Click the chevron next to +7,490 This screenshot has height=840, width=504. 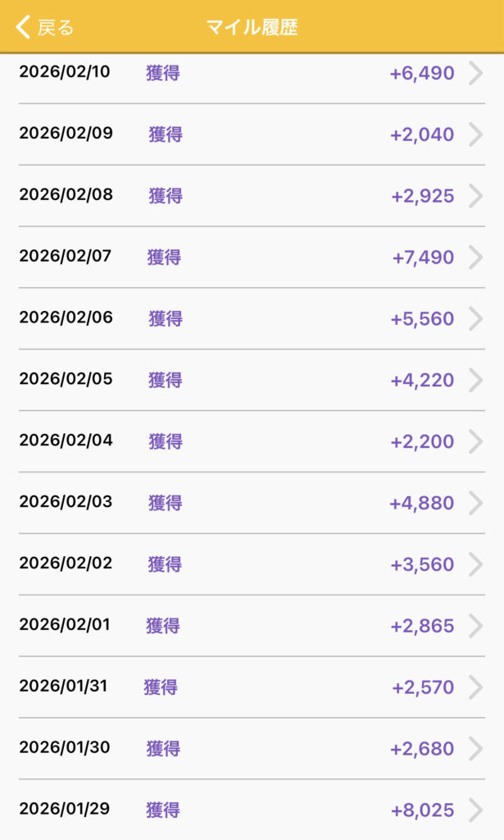click(475, 258)
